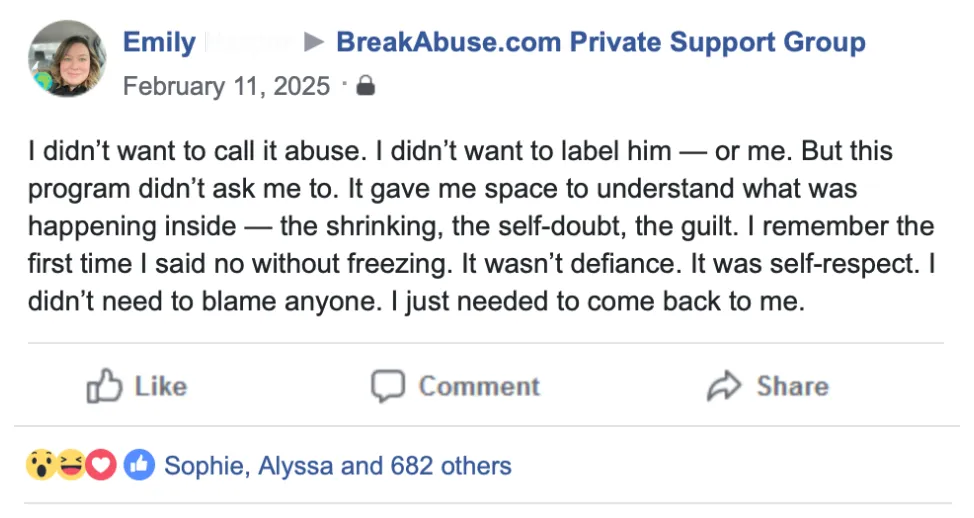Open Emily's profile name link

coord(160,42)
